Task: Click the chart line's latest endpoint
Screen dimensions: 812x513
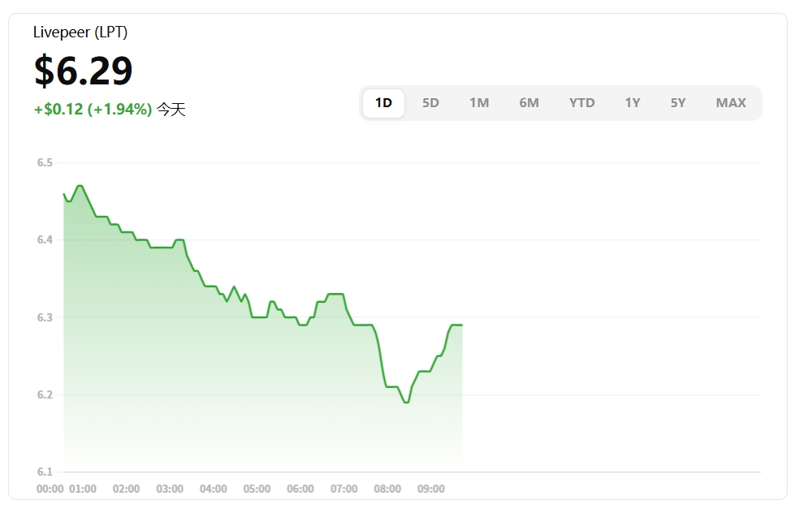Action: coord(461,325)
